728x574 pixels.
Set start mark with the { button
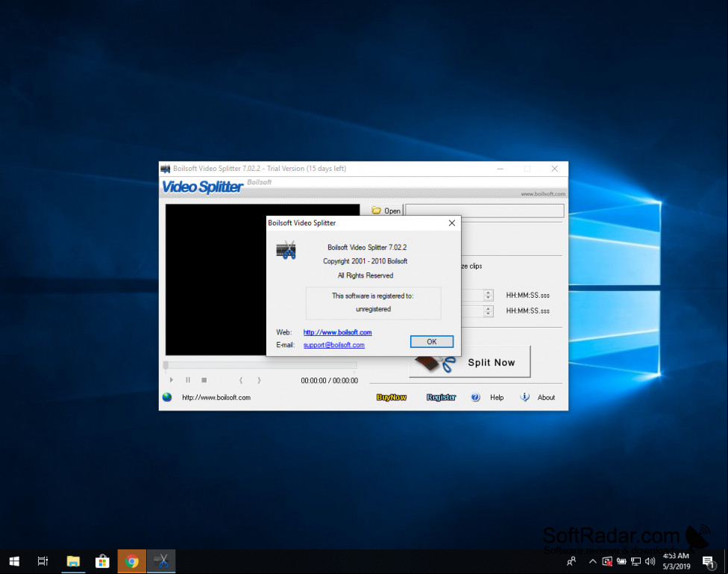240,380
